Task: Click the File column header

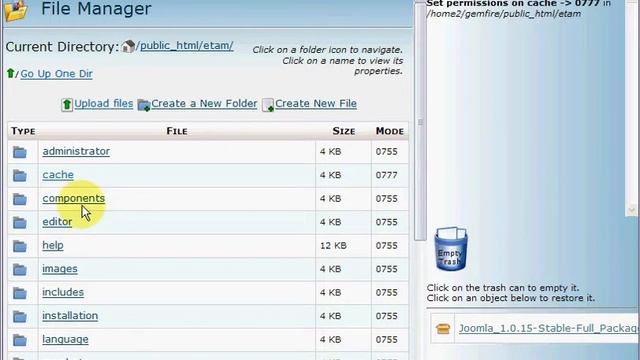Action: 177,131
